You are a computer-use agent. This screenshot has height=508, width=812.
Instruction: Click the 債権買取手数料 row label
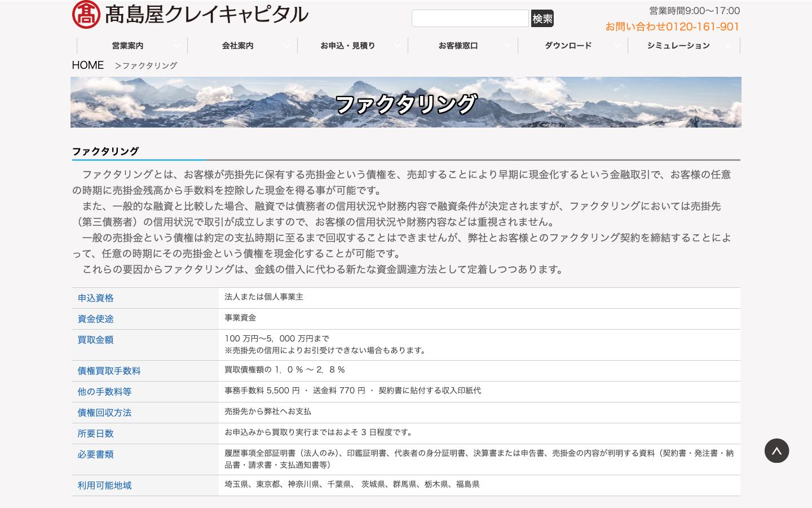coord(109,371)
